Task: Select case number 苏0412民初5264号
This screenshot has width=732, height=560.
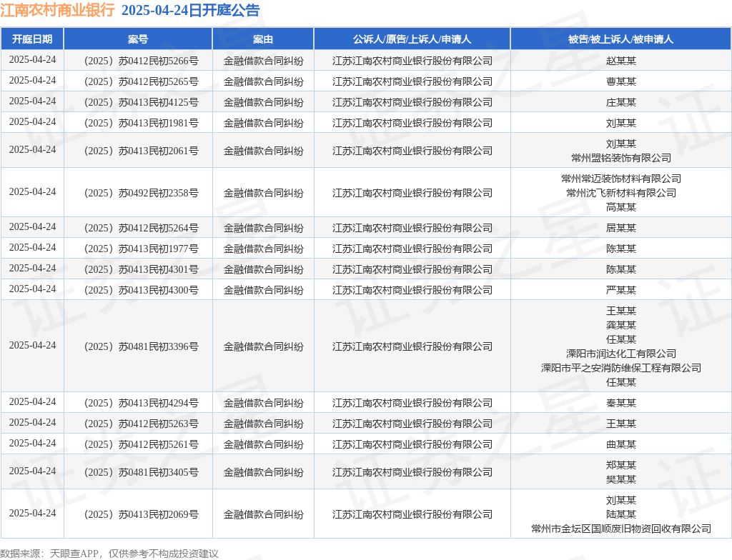Action: (141, 228)
